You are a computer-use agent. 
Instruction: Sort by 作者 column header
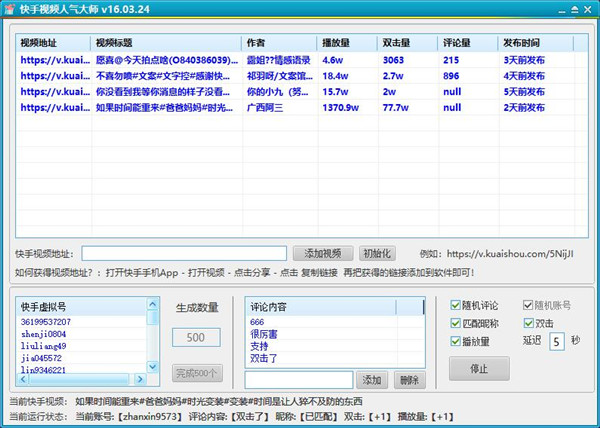[279, 43]
